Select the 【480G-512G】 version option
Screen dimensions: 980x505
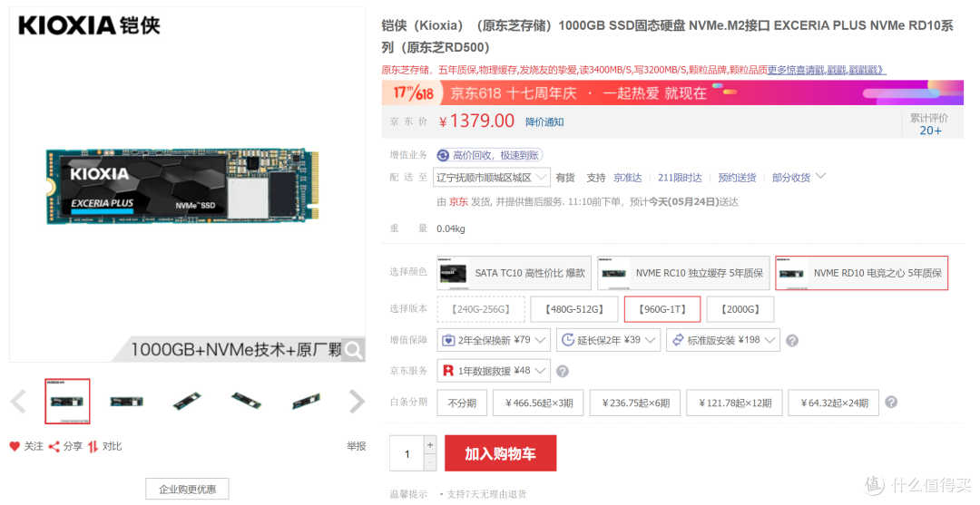coord(574,309)
